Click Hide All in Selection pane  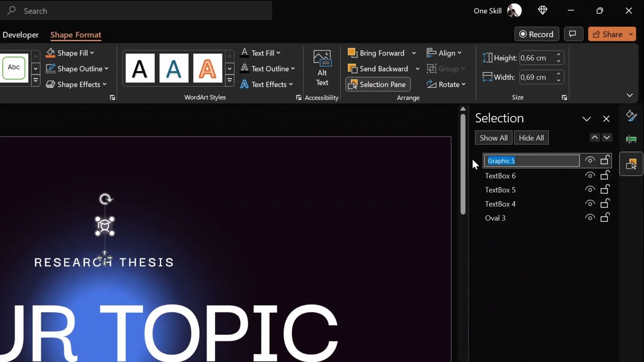coord(531,138)
